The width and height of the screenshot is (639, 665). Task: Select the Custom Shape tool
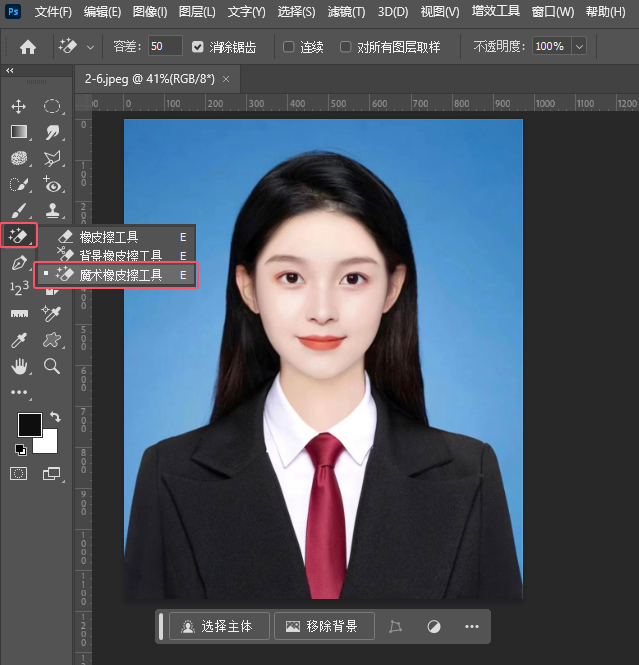(x=52, y=340)
